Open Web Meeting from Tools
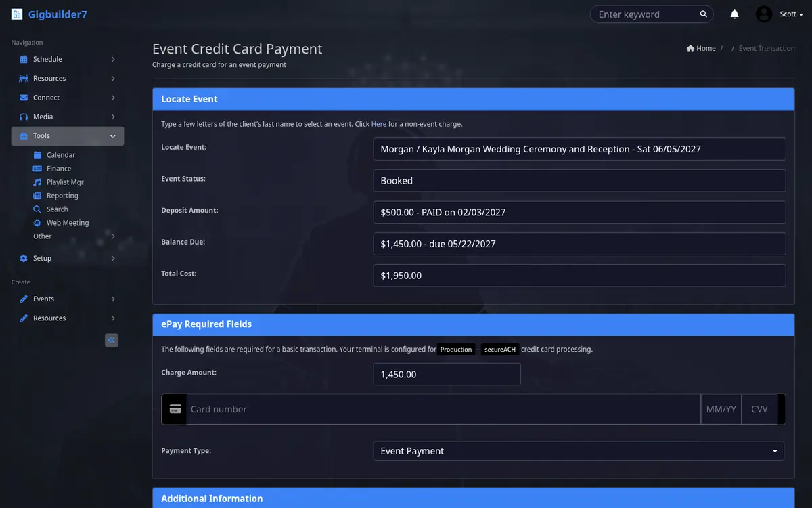 pos(68,223)
